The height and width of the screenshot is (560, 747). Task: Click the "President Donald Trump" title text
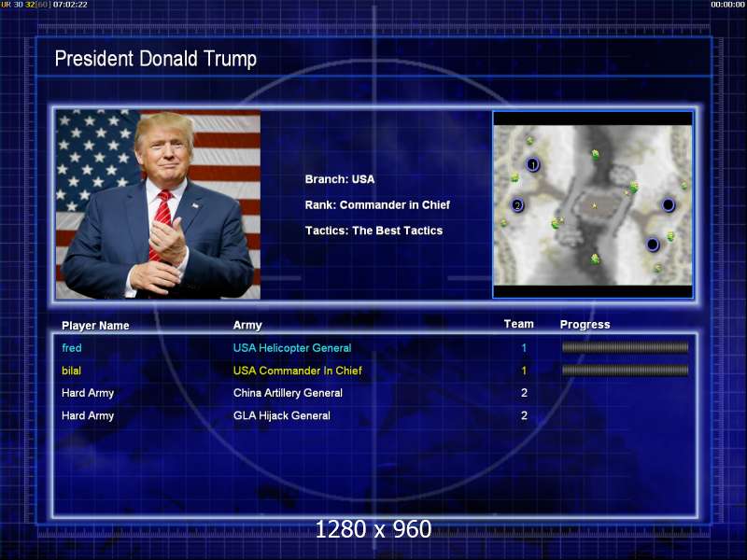pyautogui.click(x=155, y=59)
